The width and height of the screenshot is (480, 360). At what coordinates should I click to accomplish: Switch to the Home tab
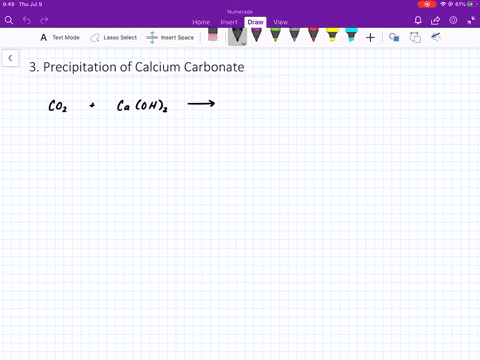[x=201, y=22]
